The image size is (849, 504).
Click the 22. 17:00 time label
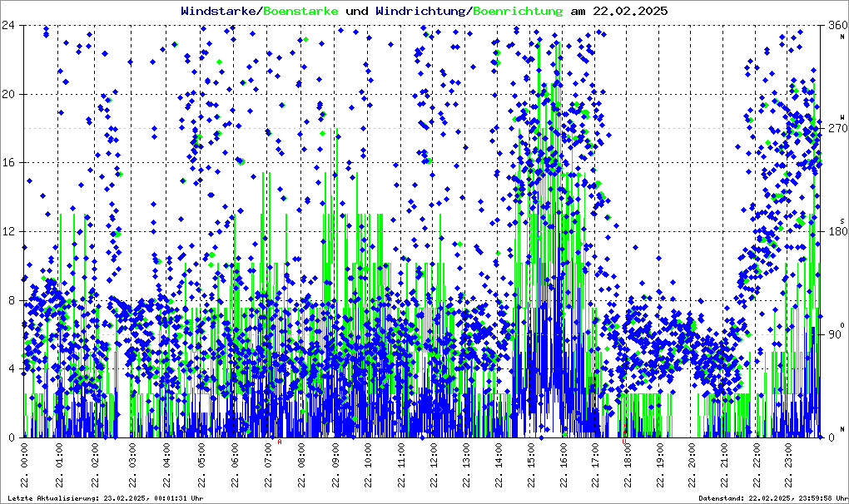click(x=595, y=465)
